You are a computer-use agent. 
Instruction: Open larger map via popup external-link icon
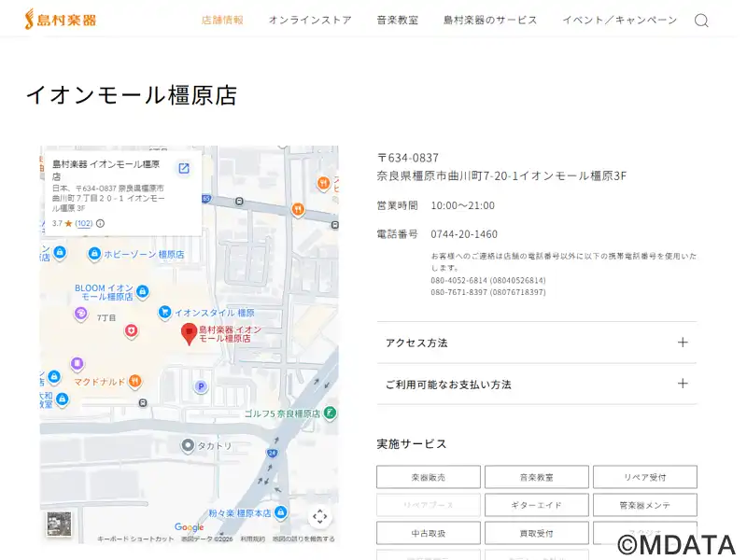point(184,168)
